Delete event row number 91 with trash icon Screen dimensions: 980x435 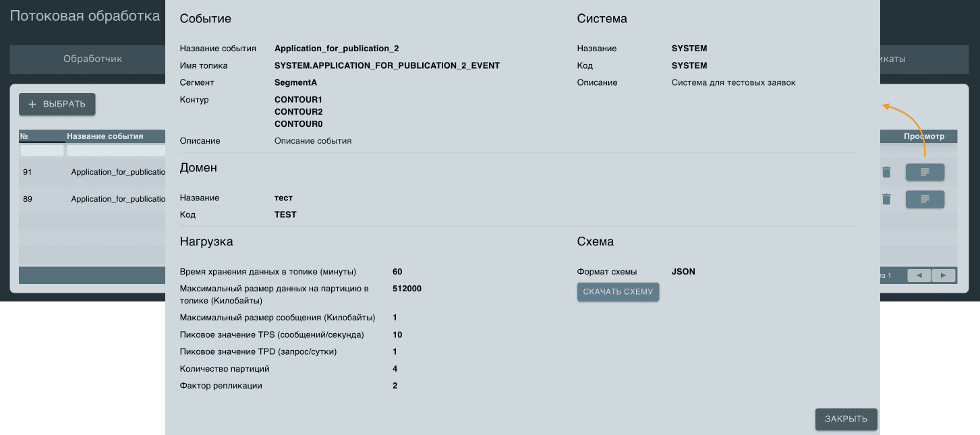point(886,173)
